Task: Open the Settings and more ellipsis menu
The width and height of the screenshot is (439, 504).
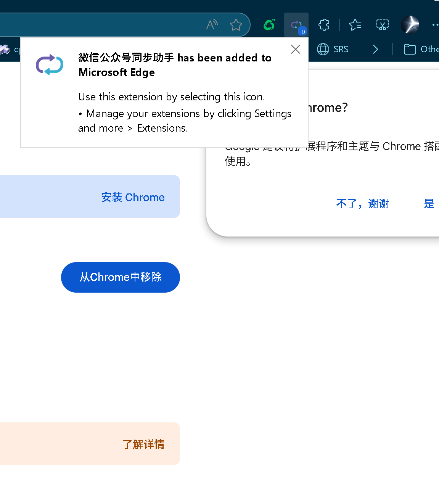Action: coord(435,25)
